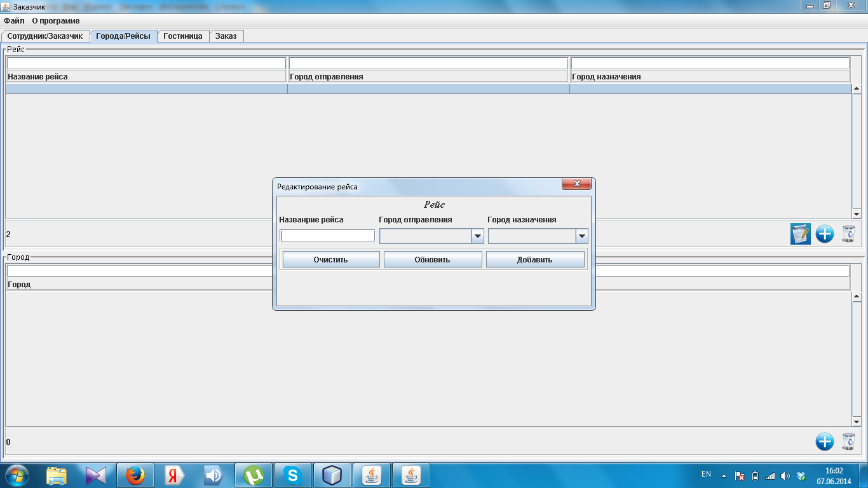The width and height of the screenshot is (868, 488).
Task: Click the Город отправления column header in the table
Action: pyautogui.click(x=429, y=77)
